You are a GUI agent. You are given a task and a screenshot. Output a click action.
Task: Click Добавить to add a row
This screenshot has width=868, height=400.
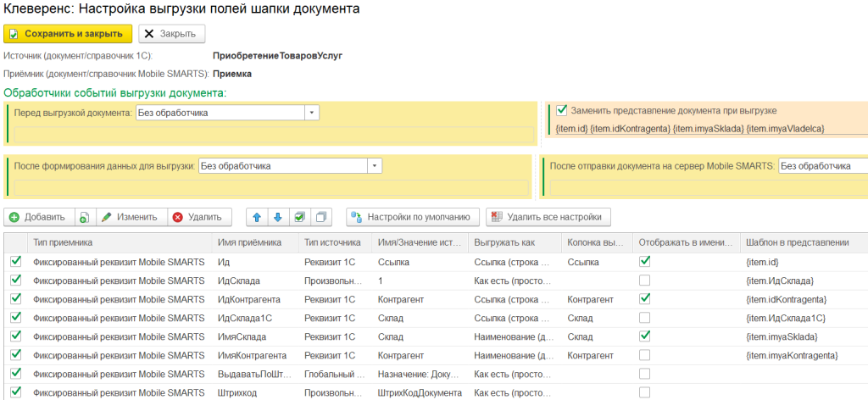coord(39,218)
